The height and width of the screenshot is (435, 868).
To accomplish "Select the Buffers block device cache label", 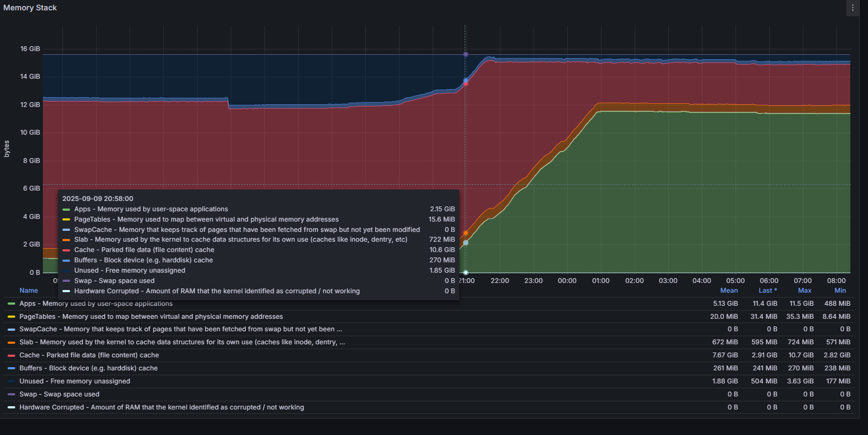I will pyautogui.click(x=88, y=368).
